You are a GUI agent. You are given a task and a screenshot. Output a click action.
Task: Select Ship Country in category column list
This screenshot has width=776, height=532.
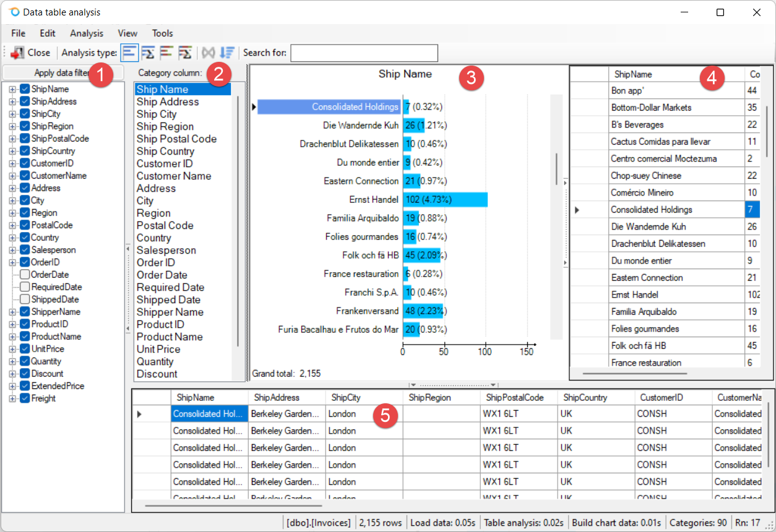165,151
